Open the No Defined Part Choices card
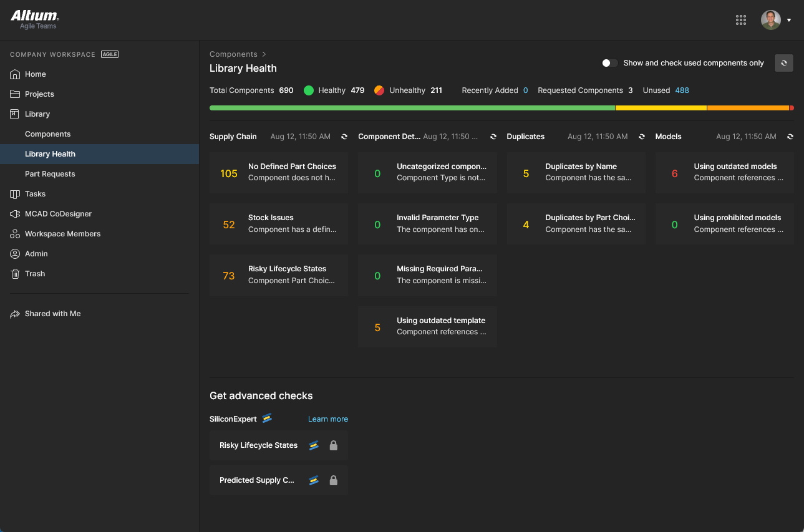Viewport: 804px width, 532px height. [279, 173]
